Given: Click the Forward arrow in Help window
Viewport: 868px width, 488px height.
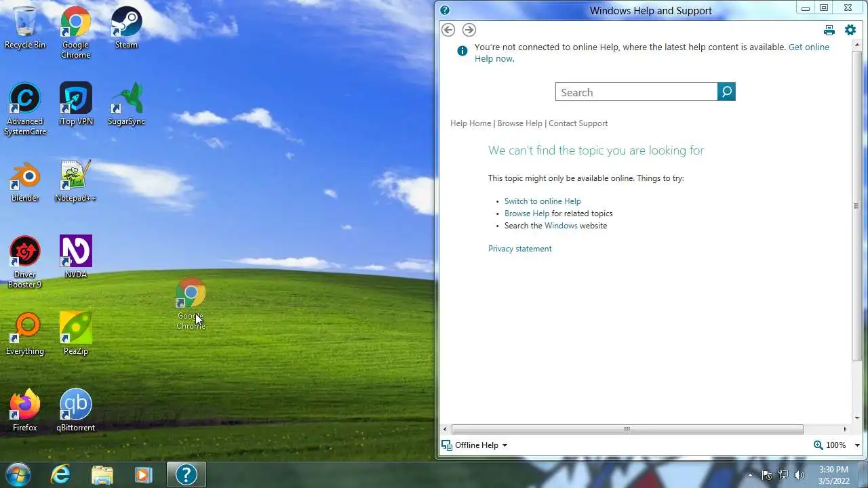Looking at the screenshot, I should click(x=469, y=30).
